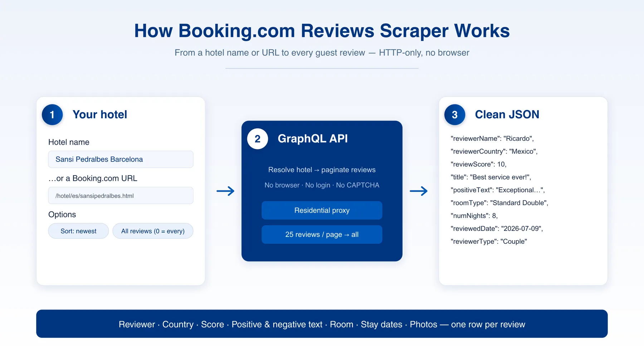Click the subtitle mentioning HTTP-only, no browser
This screenshot has width=644, height=362.
322,53
